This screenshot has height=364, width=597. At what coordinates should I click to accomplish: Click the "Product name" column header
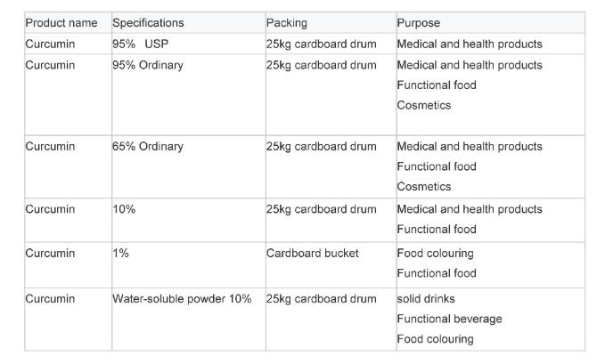[61, 23]
